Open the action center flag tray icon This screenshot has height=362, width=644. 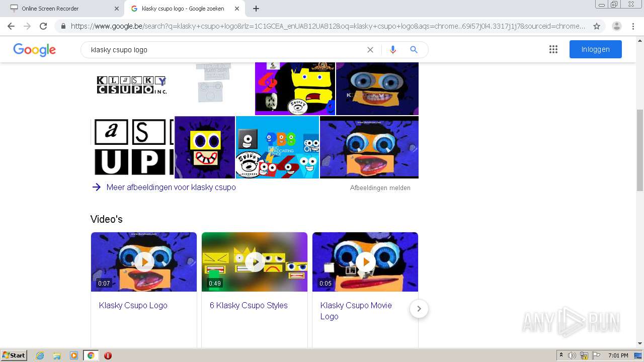pyautogui.click(x=596, y=355)
